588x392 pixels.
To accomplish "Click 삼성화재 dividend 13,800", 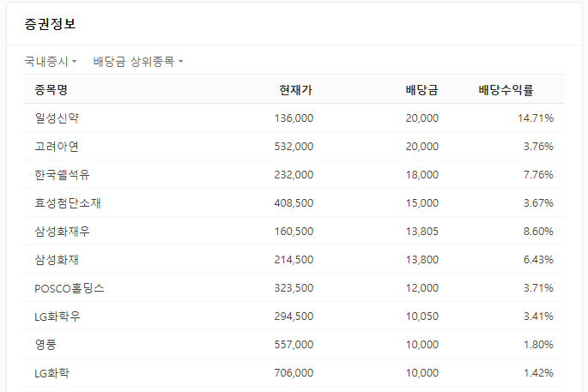I will [421, 260].
